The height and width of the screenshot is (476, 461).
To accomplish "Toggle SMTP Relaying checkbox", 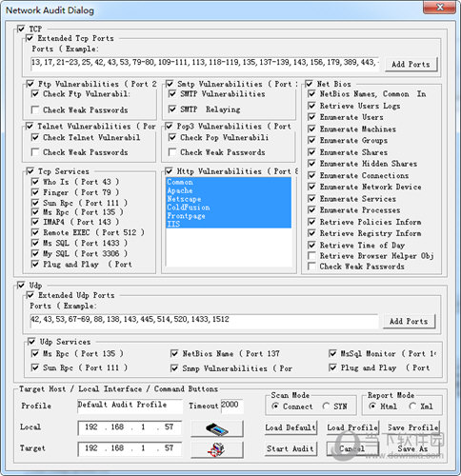I will click(x=172, y=109).
